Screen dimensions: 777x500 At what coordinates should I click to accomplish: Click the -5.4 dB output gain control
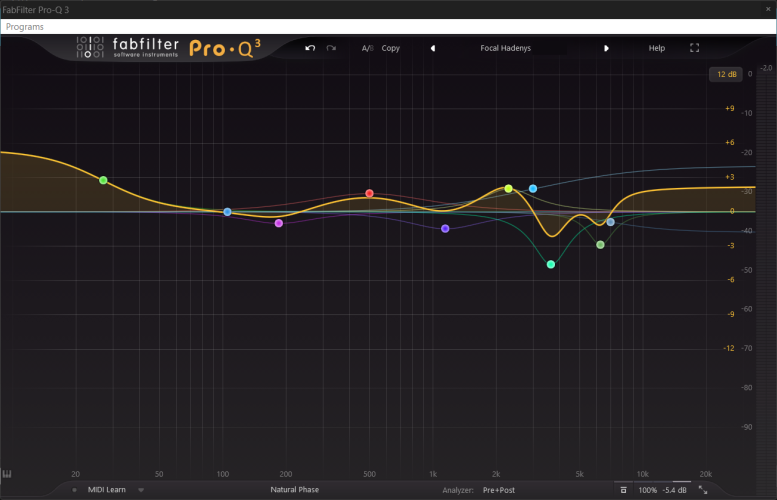pyautogui.click(x=674, y=490)
